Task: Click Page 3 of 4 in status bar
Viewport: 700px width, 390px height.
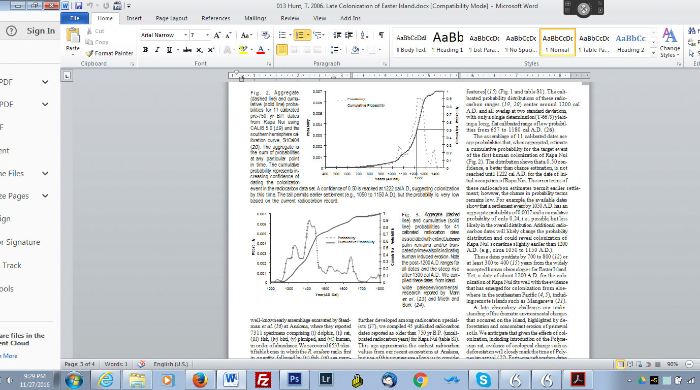Action: 79,364
